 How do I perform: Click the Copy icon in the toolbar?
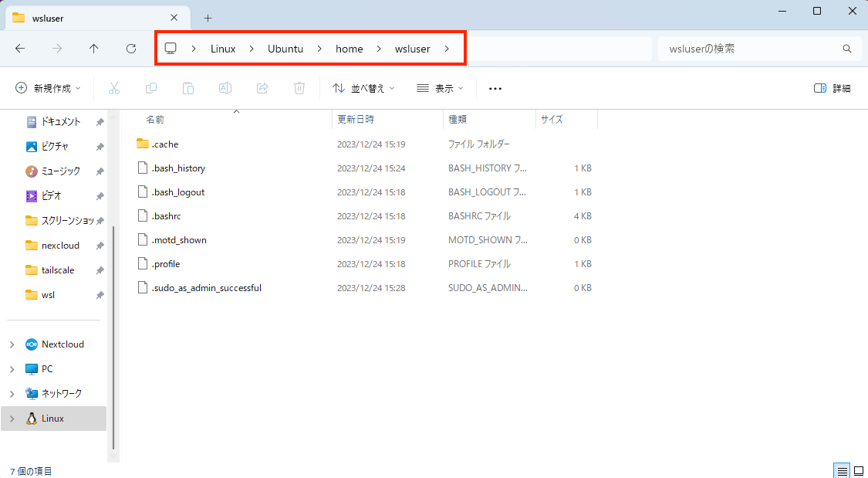pyautogui.click(x=151, y=87)
